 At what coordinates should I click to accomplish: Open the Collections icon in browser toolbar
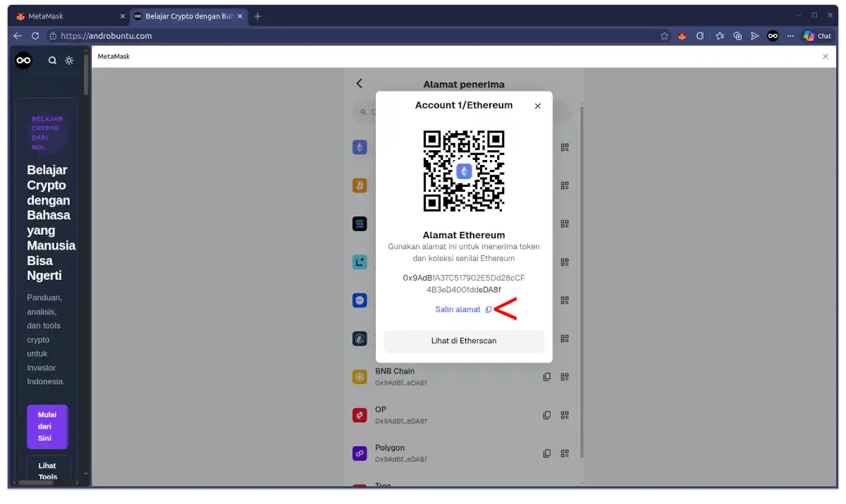pos(737,36)
